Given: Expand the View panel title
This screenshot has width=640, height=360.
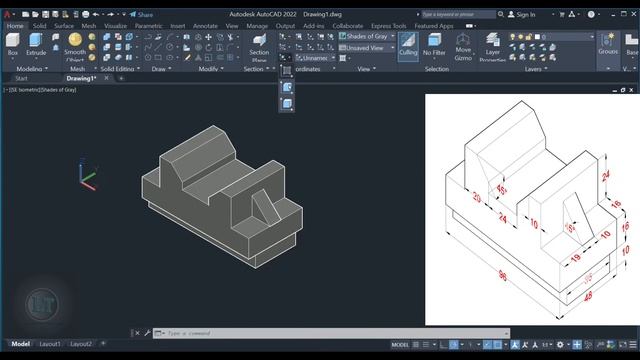Looking at the screenshot, I should [367, 69].
